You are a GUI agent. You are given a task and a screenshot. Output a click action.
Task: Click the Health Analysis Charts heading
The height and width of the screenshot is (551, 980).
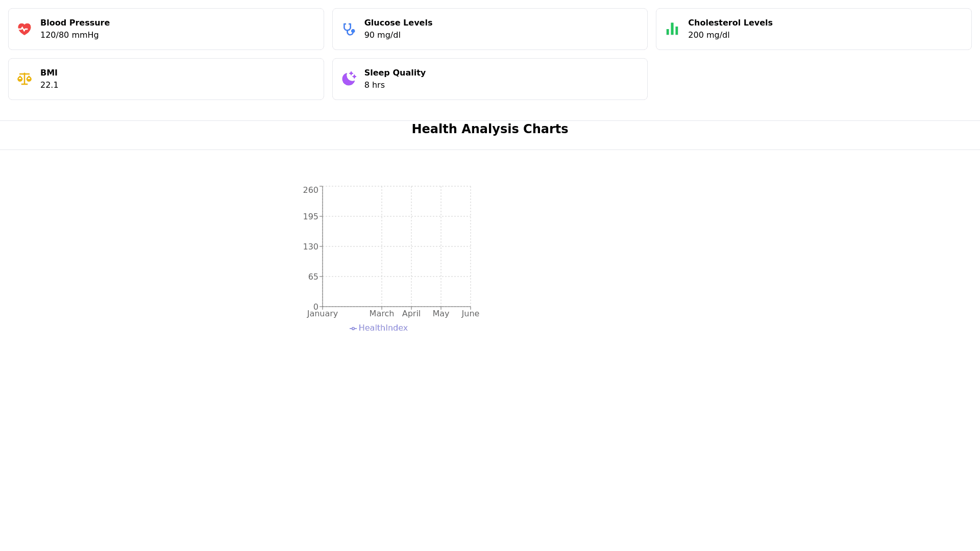pyautogui.click(x=489, y=129)
